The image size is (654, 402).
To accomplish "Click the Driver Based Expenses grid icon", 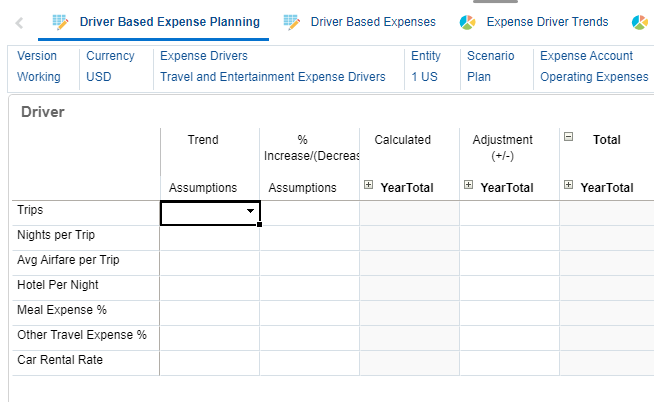I will 292,21.
